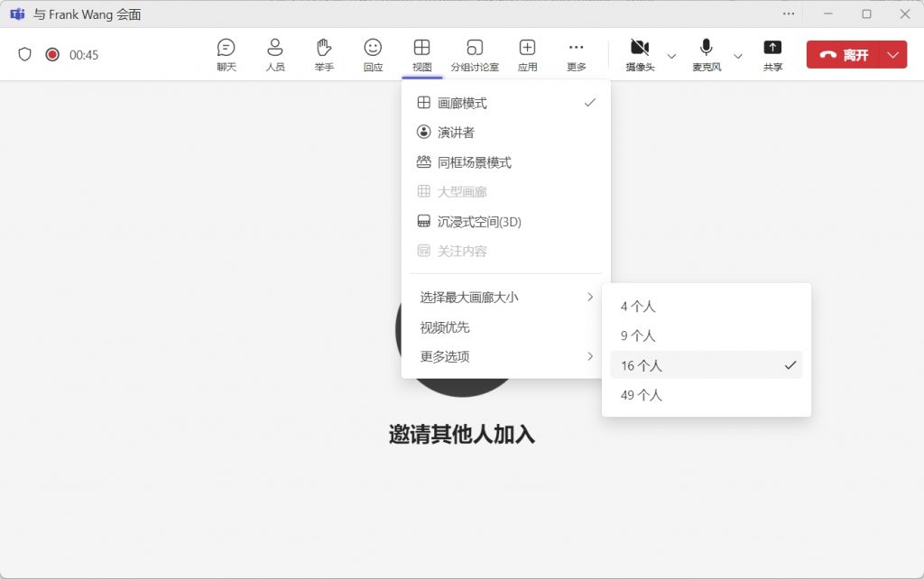924x579 pixels.
Task: Select Together mode (同框场景模式)
Action: pyautogui.click(x=506, y=162)
